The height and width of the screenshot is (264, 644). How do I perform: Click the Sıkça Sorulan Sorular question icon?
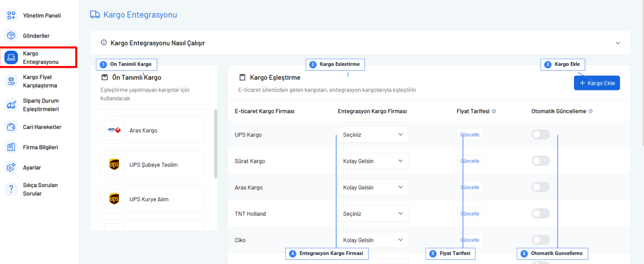pyautogui.click(x=11, y=189)
